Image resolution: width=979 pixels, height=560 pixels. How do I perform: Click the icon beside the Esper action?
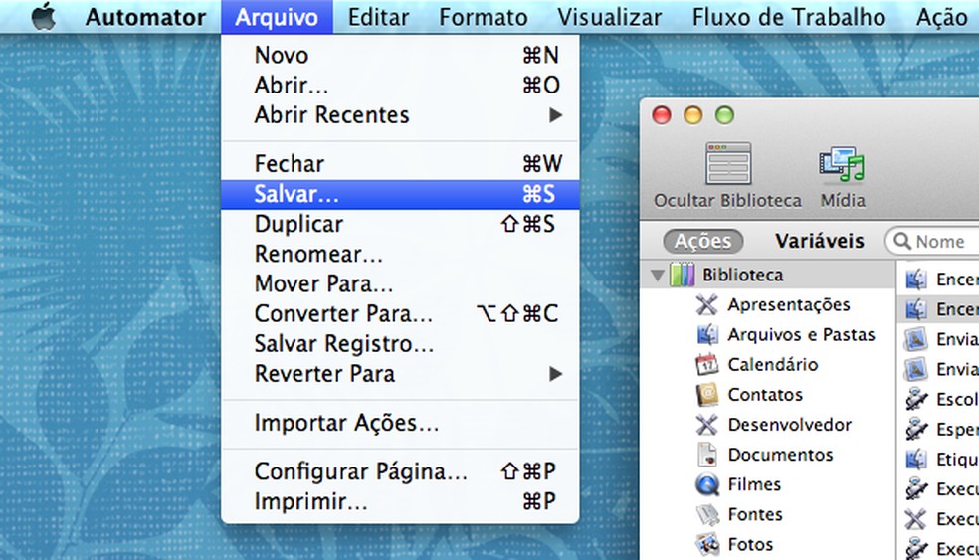point(916,429)
